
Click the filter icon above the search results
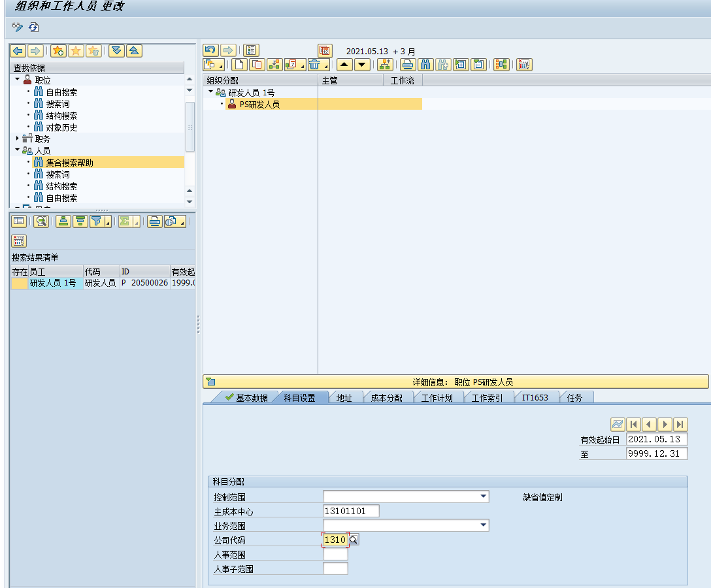pos(95,221)
